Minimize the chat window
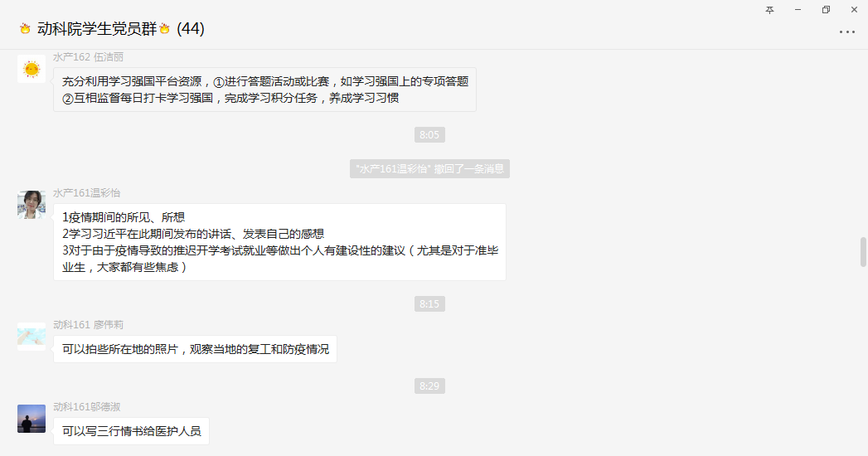868x456 pixels. point(798,10)
